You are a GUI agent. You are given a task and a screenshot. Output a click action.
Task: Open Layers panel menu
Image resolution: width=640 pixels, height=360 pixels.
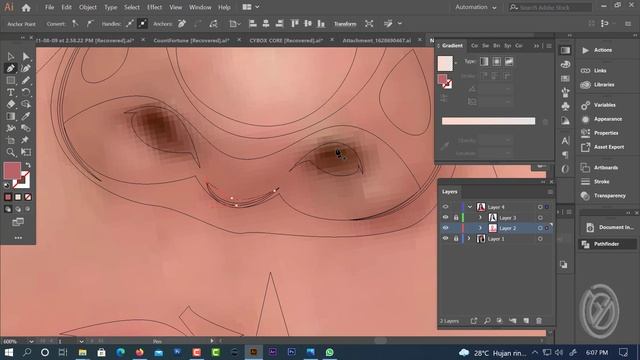pyautogui.click(x=550, y=191)
